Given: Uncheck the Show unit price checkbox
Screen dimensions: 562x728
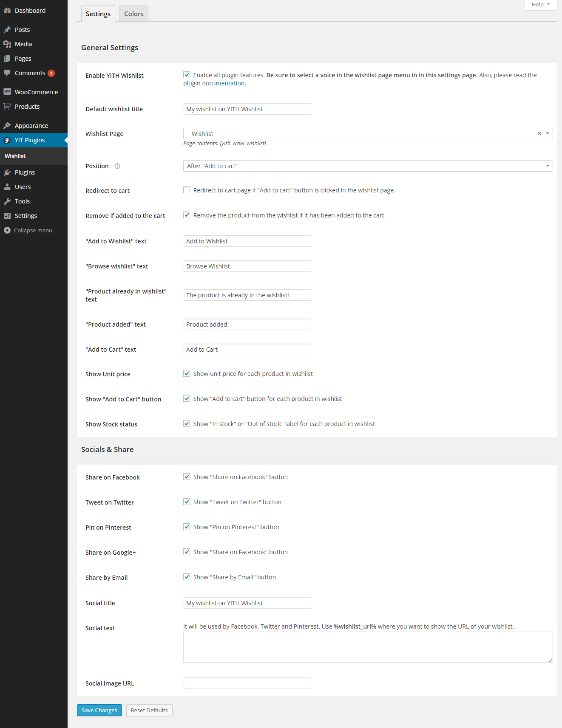Looking at the screenshot, I should 187,374.
